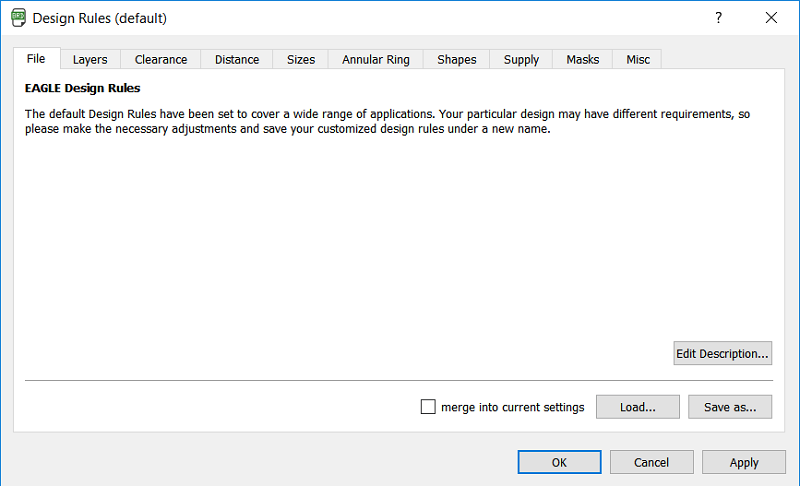Select the Distance tab

point(237,60)
